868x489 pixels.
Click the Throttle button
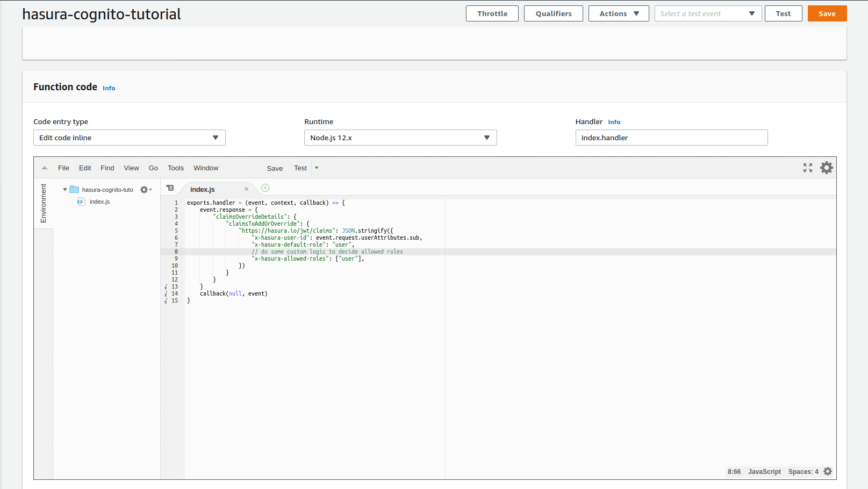tap(492, 13)
